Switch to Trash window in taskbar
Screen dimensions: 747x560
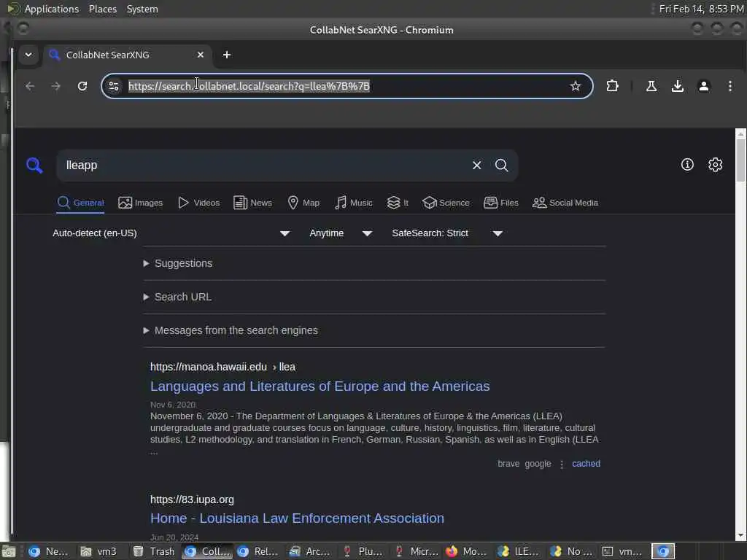click(x=154, y=551)
